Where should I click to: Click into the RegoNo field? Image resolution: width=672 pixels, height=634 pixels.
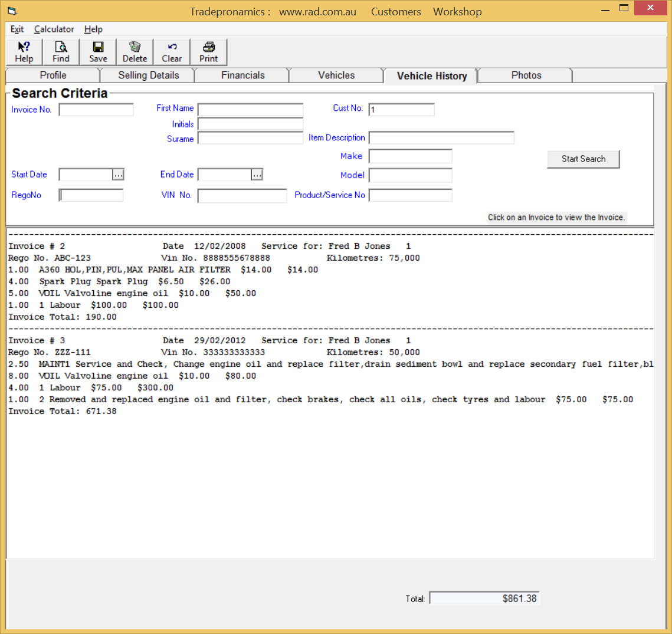pyautogui.click(x=91, y=195)
